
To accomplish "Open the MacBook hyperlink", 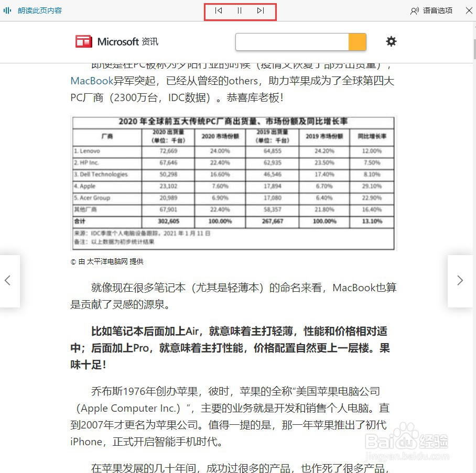I will click(x=92, y=81).
